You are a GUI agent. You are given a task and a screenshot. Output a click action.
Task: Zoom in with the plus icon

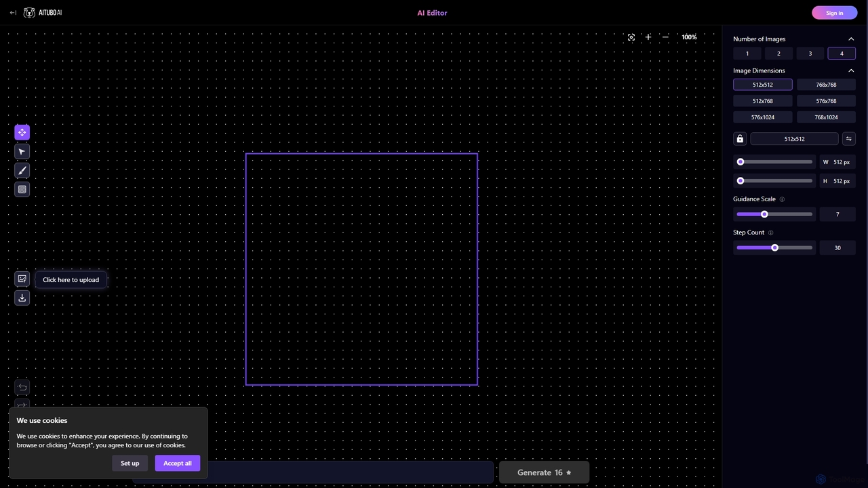[648, 37]
